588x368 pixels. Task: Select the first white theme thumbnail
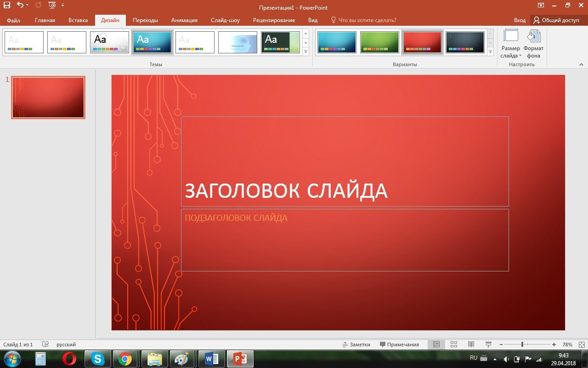tap(24, 42)
